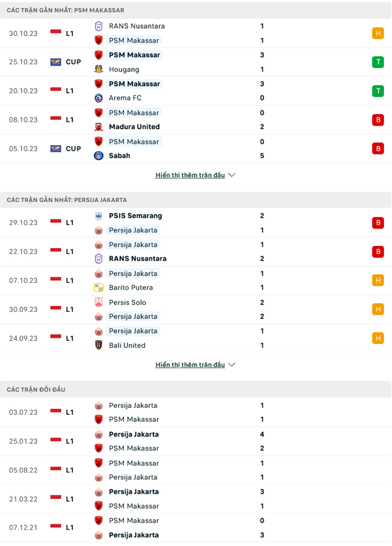Select the Sabah club logo

pyautogui.click(x=97, y=155)
